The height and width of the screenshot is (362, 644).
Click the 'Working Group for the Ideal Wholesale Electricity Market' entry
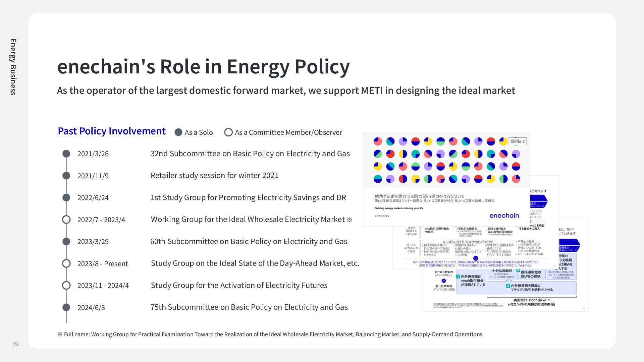tap(248, 219)
